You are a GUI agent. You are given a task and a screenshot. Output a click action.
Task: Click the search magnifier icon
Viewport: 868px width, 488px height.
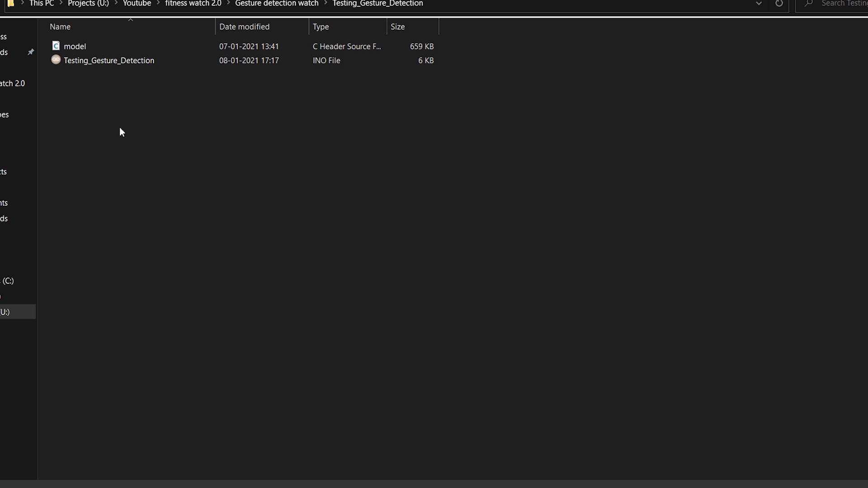tap(809, 4)
